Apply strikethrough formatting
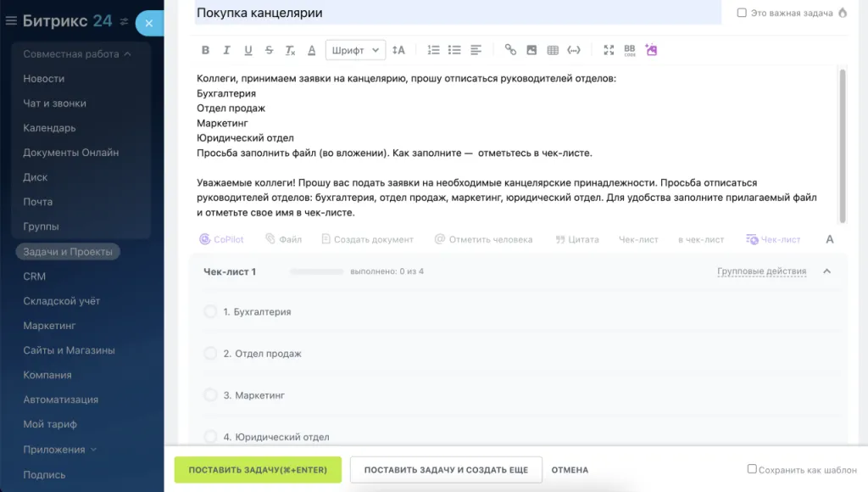 270,50
